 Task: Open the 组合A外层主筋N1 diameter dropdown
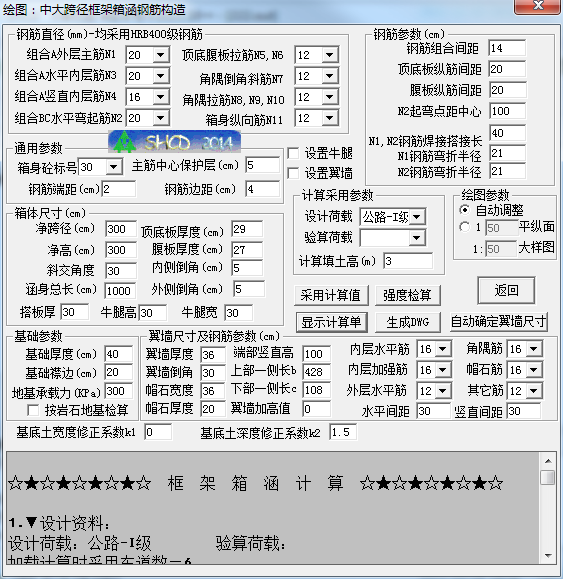(x=161, y=55)
